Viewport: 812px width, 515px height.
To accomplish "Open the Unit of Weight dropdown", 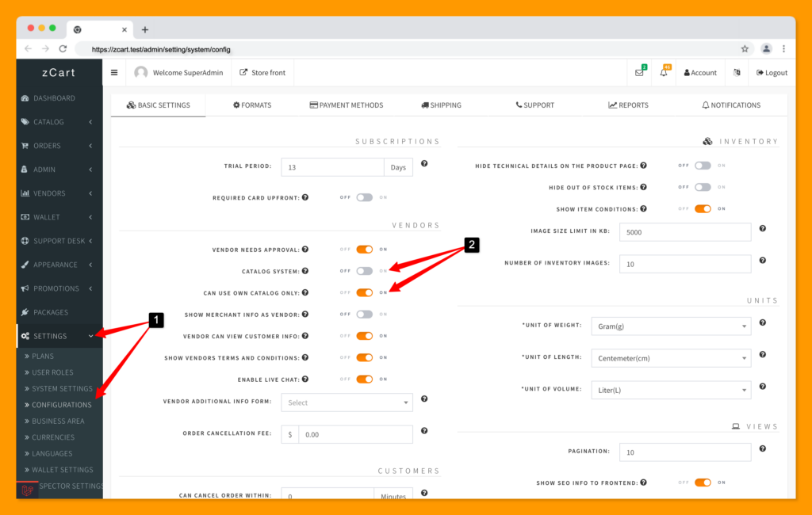I will 671,326.
